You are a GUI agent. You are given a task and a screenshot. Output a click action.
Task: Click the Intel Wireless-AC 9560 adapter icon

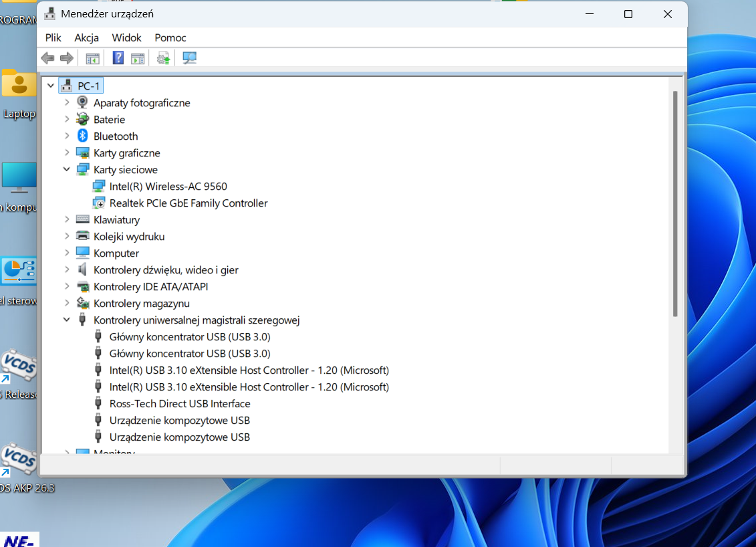[x=99, y=186]
